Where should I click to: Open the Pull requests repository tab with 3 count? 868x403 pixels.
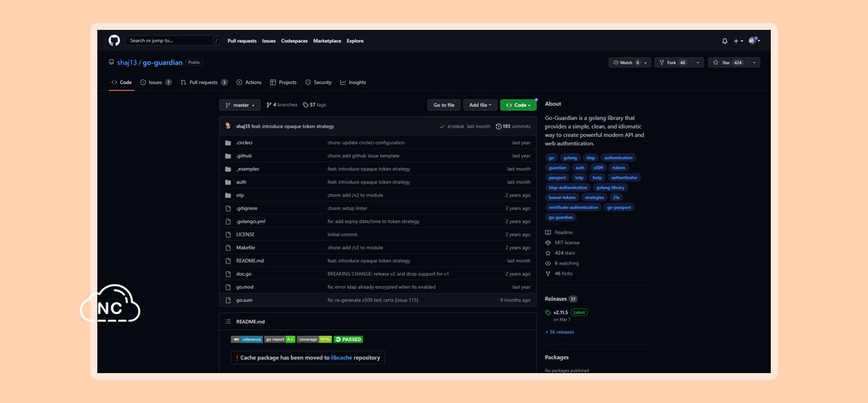coord(204,82)
